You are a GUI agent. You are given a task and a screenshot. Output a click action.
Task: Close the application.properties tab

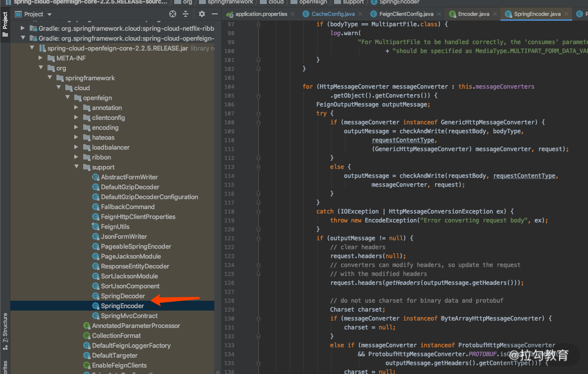click(293, 14)
